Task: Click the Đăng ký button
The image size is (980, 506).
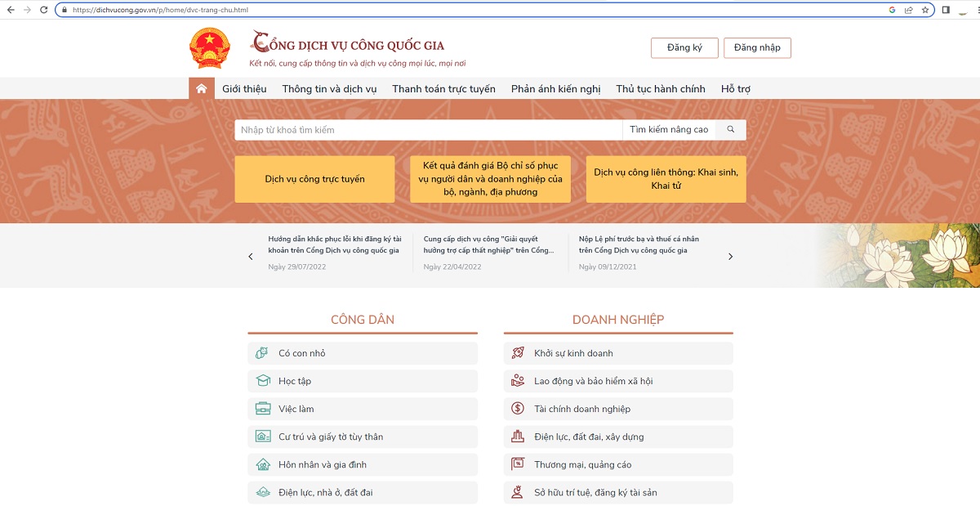Action: pos(684,47)
